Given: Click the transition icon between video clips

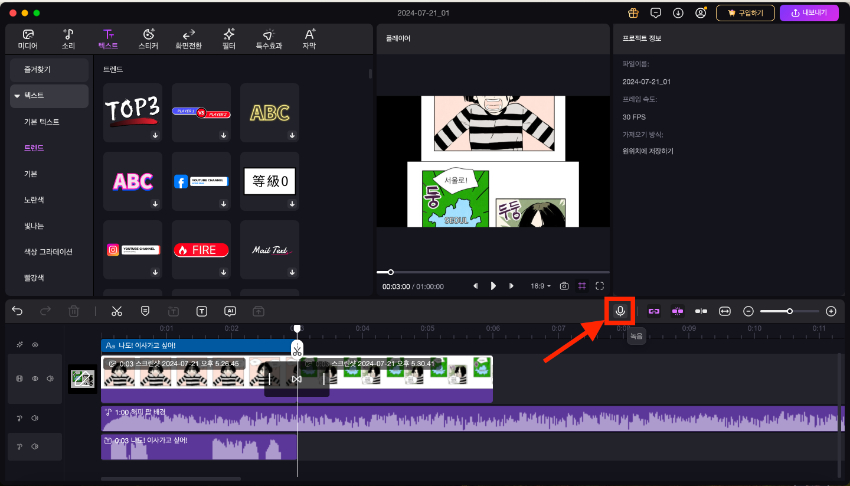Looking at the screenshot, I should pos(297,379).
